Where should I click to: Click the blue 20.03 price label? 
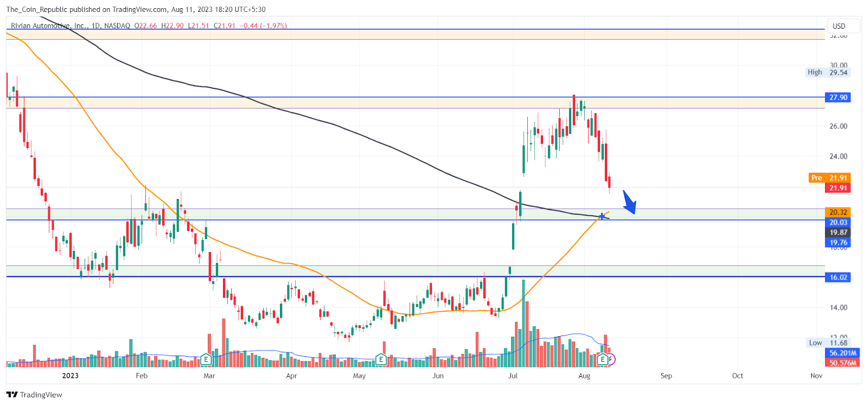(x=838, y=222)
